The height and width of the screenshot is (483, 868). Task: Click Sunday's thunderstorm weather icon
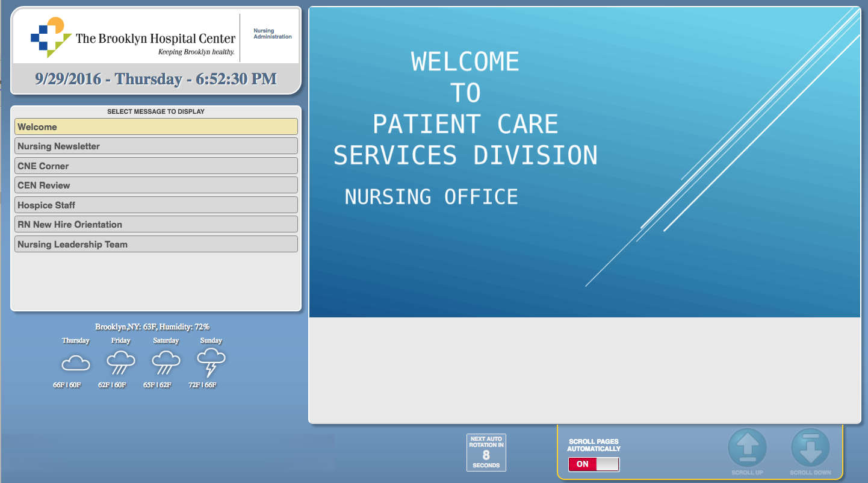211,363
